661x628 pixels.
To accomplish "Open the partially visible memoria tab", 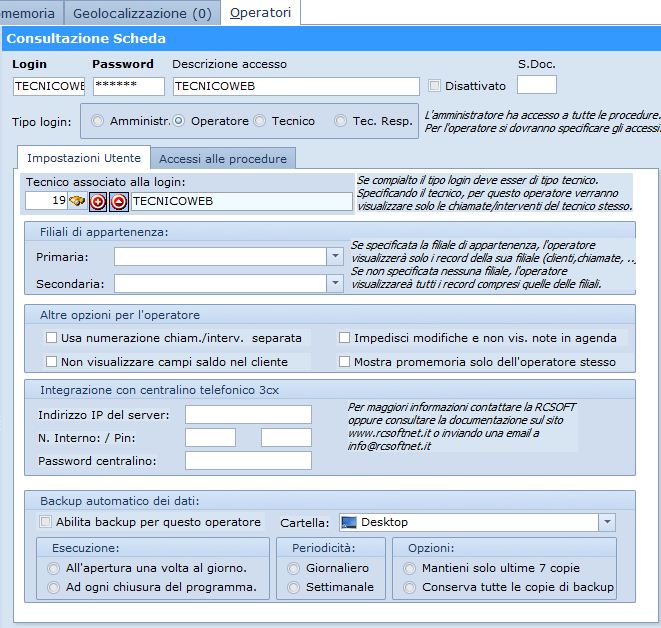I will pos(30,13).
